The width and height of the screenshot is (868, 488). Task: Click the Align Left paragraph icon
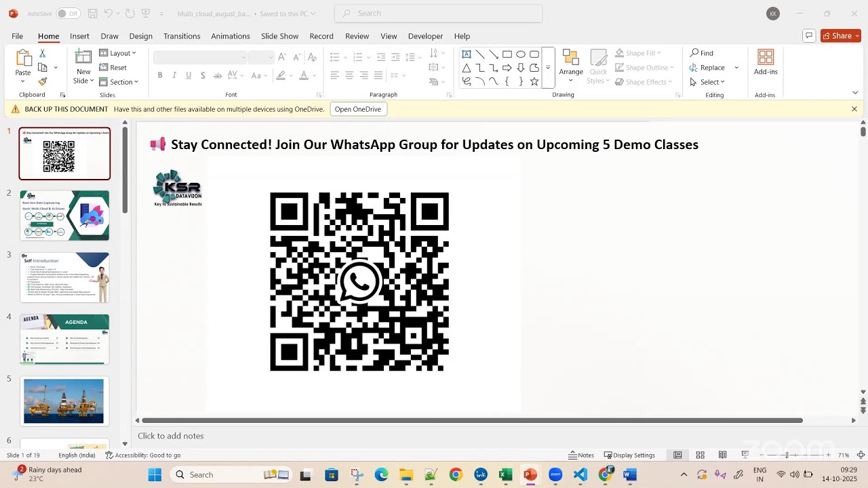click(x=335, y=75)
